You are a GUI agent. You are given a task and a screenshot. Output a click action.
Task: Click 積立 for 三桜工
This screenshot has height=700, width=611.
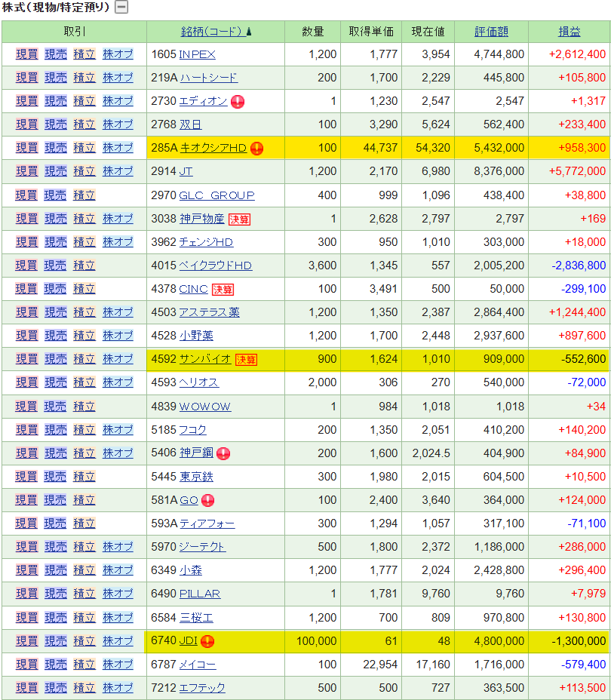[x=84, y=618]
